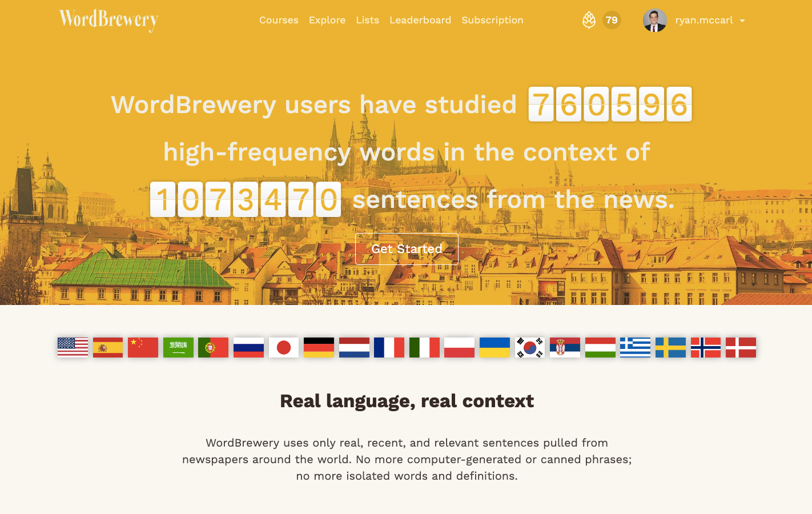Open the Subscription link
This screenshot has height=514, width=812.
pyautogui.click(x=492, y=20)
